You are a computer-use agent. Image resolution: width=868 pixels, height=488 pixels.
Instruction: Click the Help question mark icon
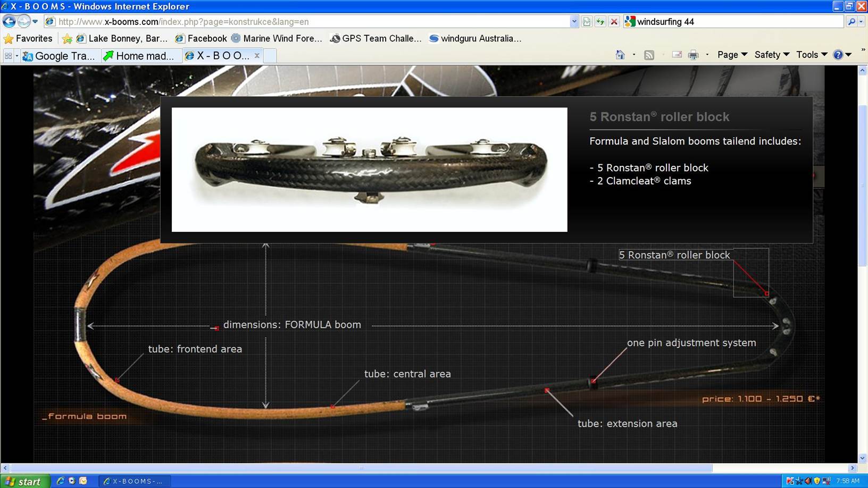[x=838, y=55]
